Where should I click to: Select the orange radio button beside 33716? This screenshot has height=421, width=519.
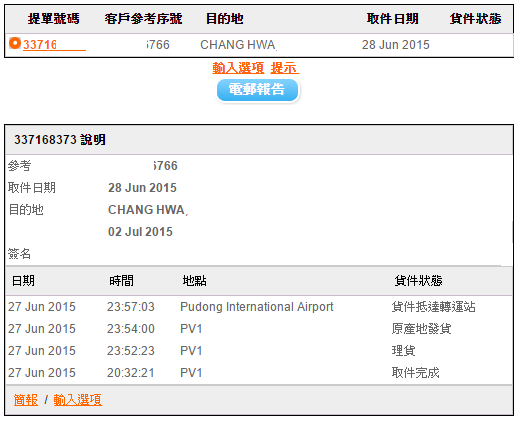point(15,43)
